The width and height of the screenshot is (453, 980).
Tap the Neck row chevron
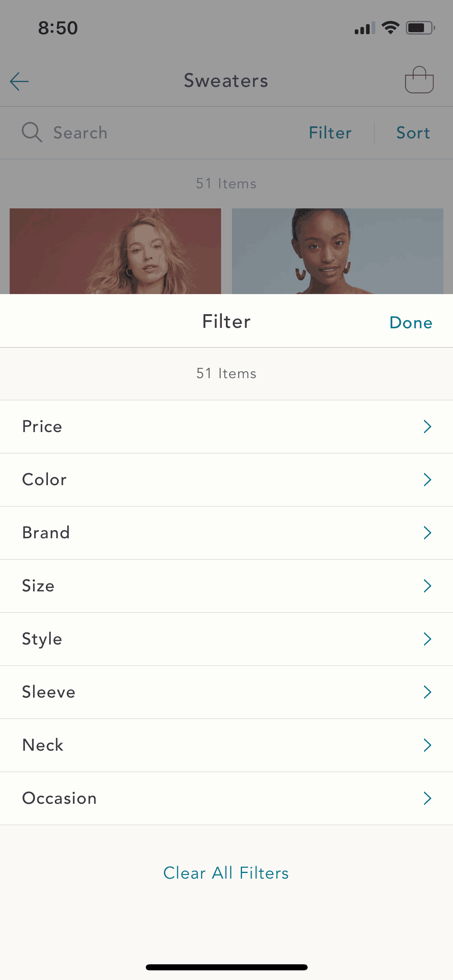pyautogui.click(x=428, y=745)
